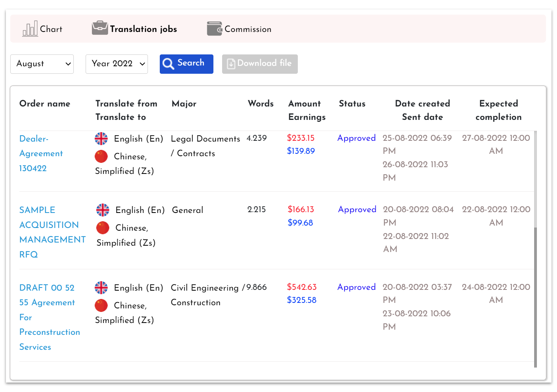Switch to the Chart tab

click(42, 29)
